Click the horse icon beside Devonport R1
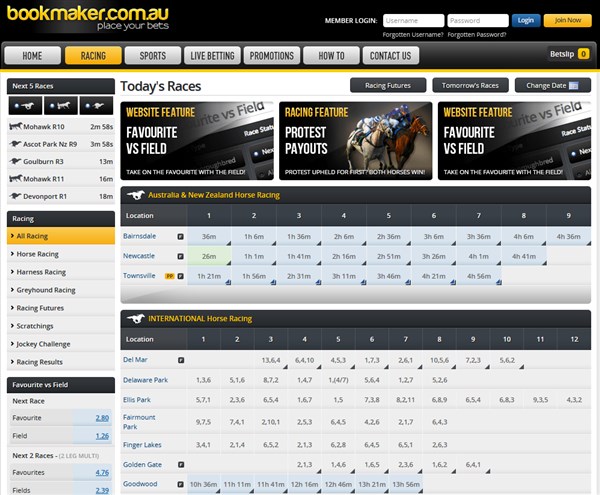Image resolution: width=600 pixels, height=495 pixels. (15, 196)
